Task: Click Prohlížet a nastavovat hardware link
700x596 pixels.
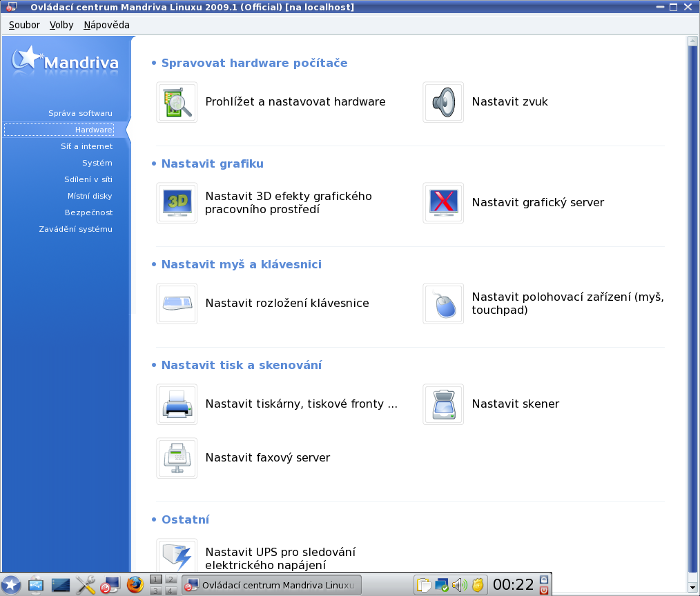Action: [x=295, y=101]
